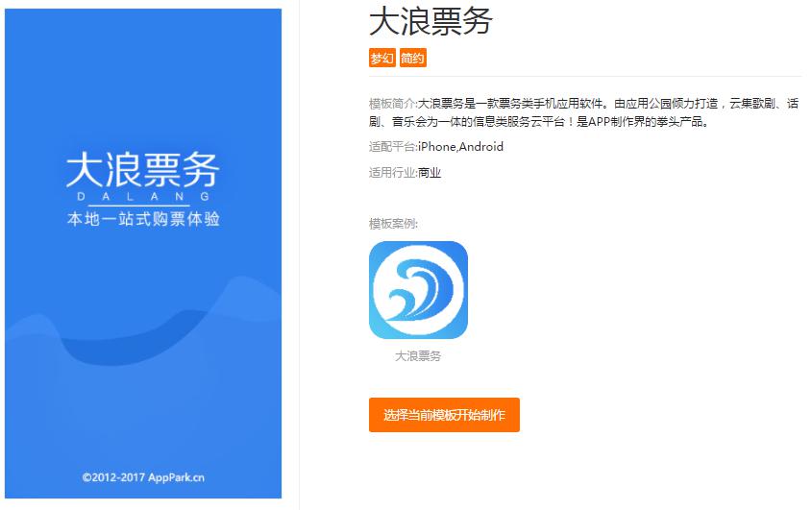Click the 商业 industry value
Screen dimensions: 812x510
click(430, 173)
